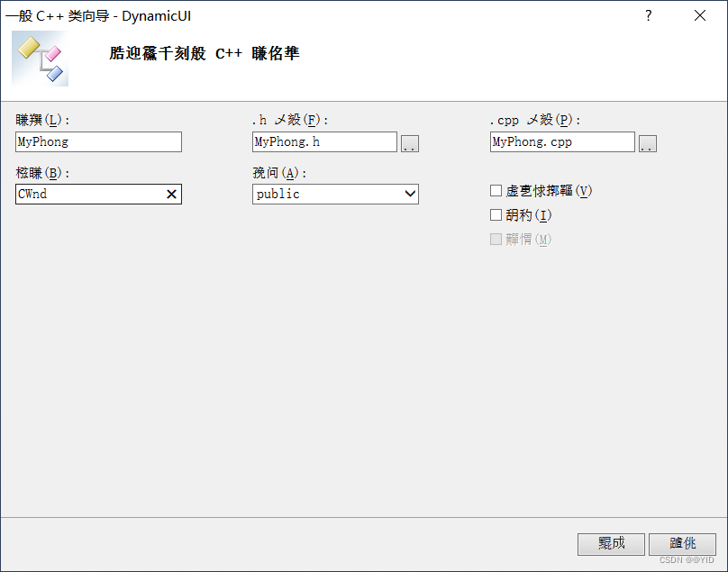Close the C++ class wizard dialog
This screenshot has width=728, height=572.
tap(700, 15)
